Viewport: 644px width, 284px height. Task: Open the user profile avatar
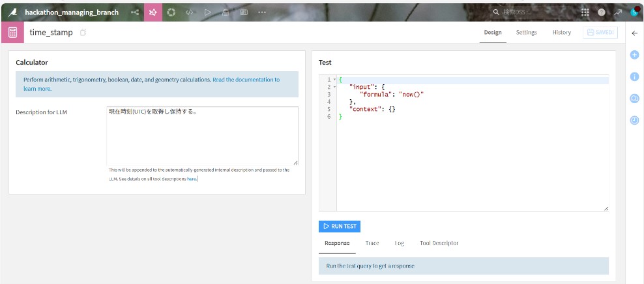pos(635,11)
